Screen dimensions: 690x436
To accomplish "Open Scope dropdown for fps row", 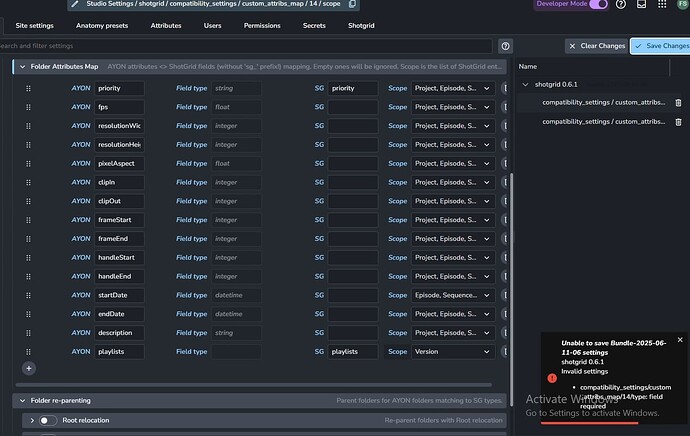I will click(453, 107).
